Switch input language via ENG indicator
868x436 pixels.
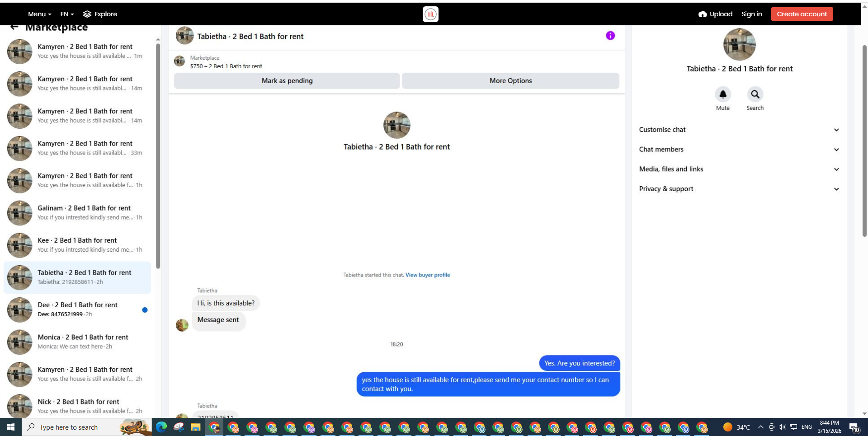point(807,427)
